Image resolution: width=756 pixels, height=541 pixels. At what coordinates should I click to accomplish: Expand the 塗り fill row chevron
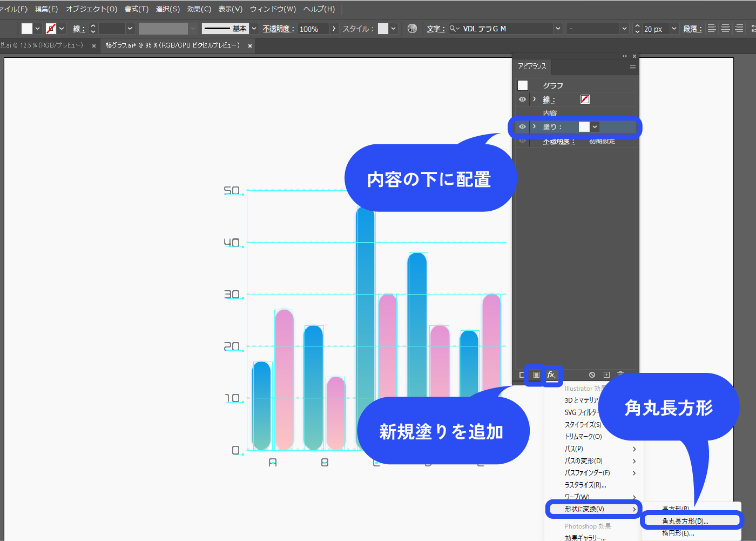tap(535, 126)
